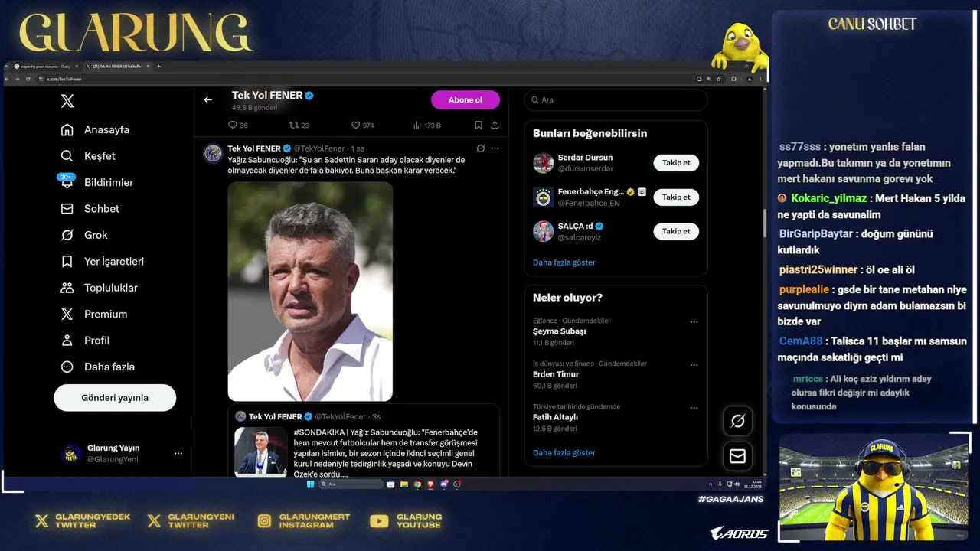Click Tek Yol FENER avatar on the post
The image size is (980, 551).
[x=213, y=153]
